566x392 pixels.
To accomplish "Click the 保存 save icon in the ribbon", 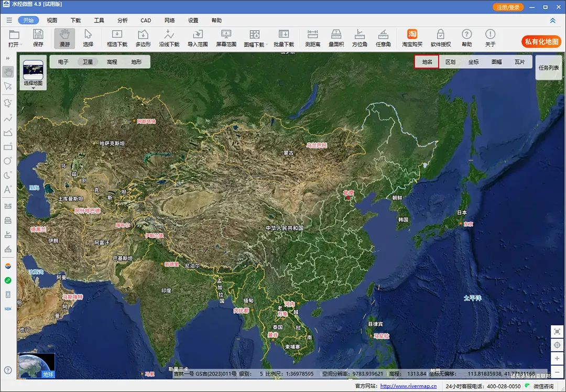I will [x=38, y=38].
